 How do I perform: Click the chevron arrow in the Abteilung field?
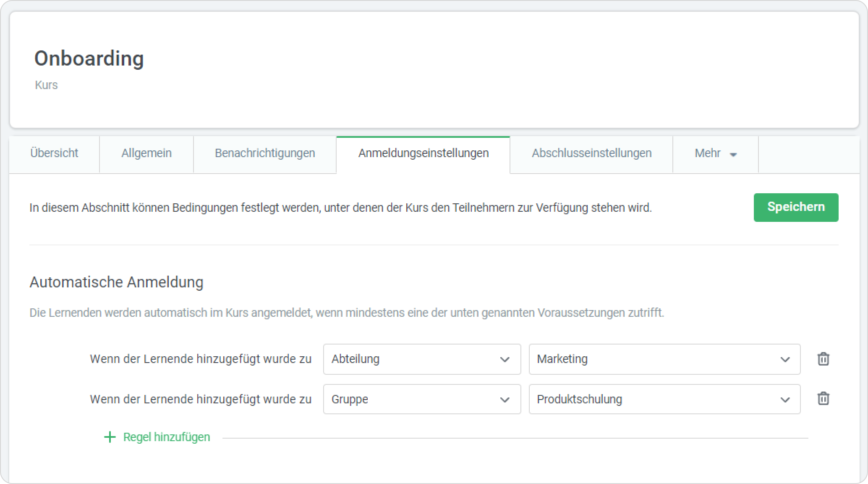pos(505,360)
